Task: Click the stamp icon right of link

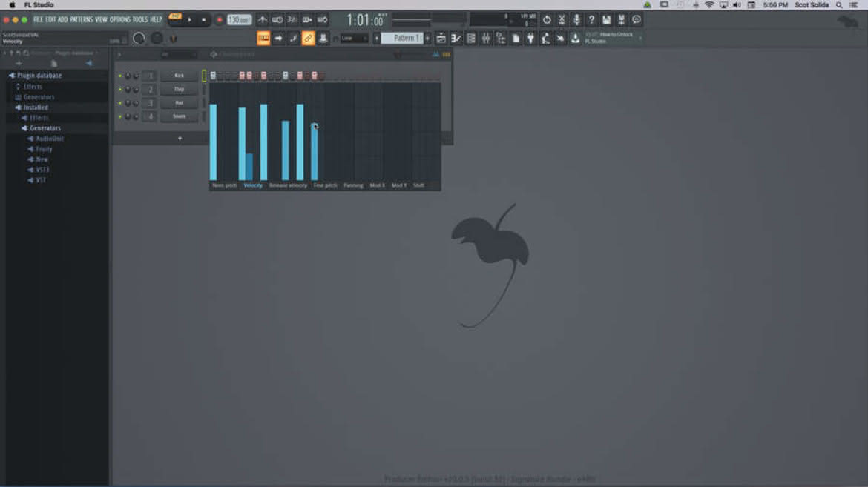Action: 323,39
